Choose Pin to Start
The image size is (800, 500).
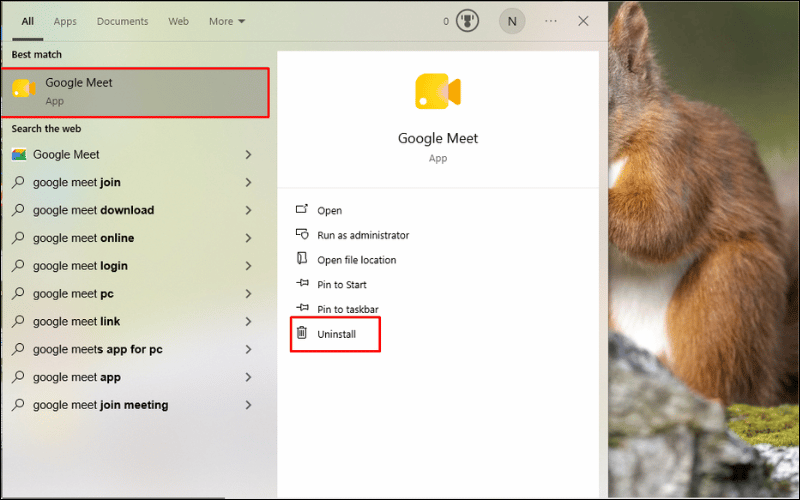coord(342,285)
